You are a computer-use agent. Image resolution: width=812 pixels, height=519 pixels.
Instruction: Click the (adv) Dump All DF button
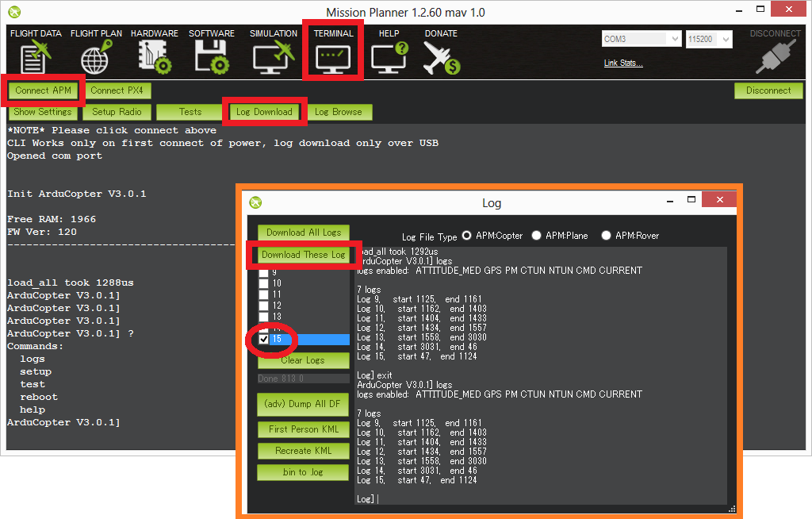(x=302, y=404)
